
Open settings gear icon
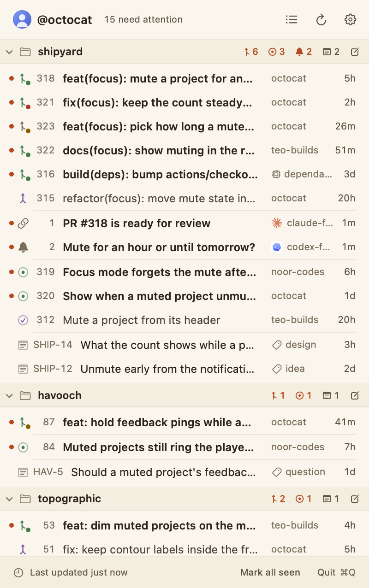[x=351, y=19]
